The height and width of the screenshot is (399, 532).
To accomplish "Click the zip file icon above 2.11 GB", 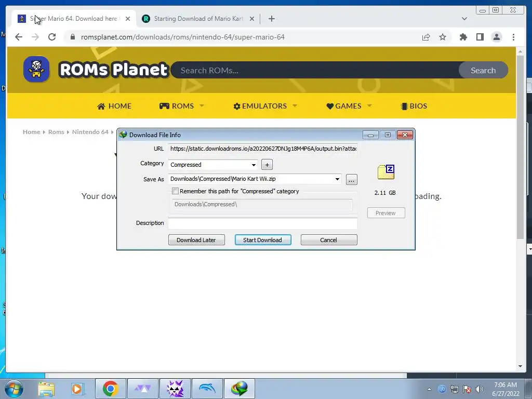I will (x=386, y=171).
